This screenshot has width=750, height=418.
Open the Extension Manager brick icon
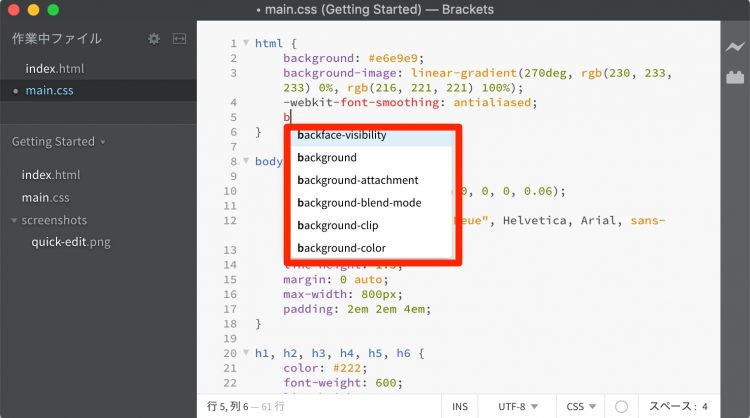coord(735,77)
